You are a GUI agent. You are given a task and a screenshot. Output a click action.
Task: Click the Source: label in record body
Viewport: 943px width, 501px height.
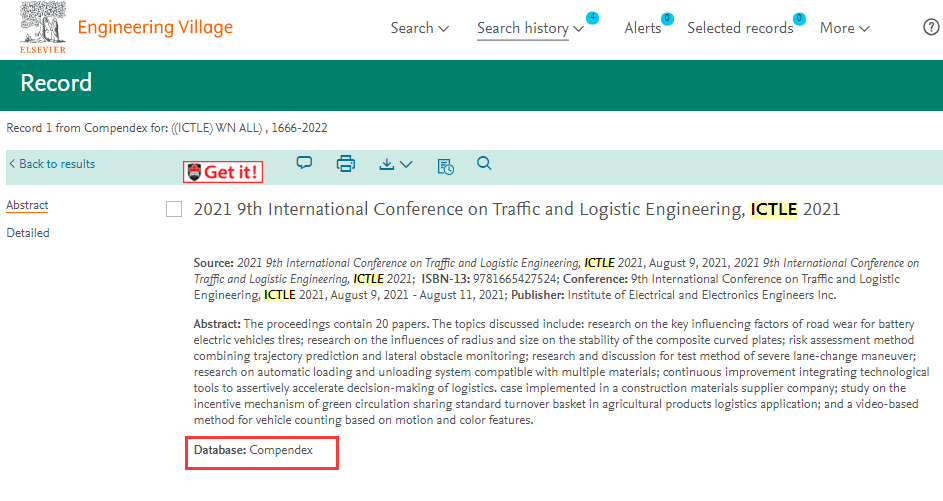pos(213,263)
